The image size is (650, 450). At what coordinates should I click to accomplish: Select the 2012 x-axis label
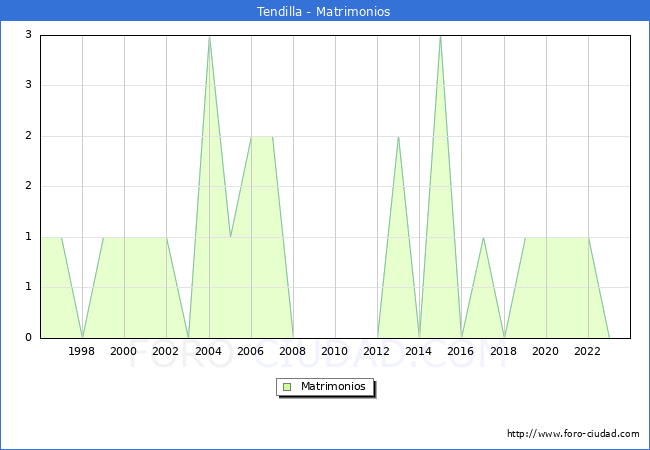(377, 351)
